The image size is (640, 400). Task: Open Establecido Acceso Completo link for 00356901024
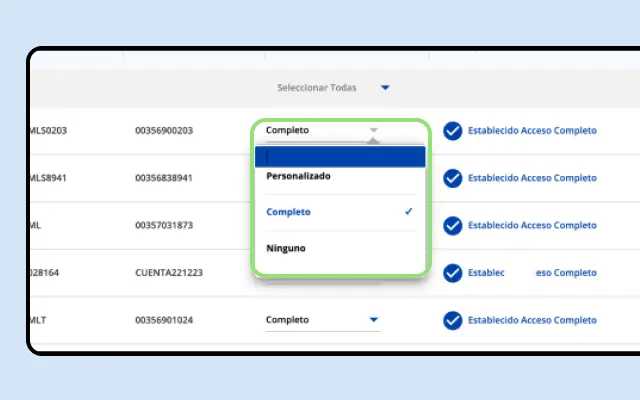pos(532,320)
